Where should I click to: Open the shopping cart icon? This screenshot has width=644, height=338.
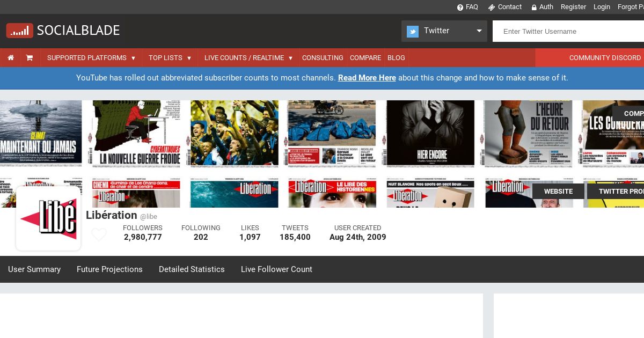pyautogui.click(x=30, y=58)
